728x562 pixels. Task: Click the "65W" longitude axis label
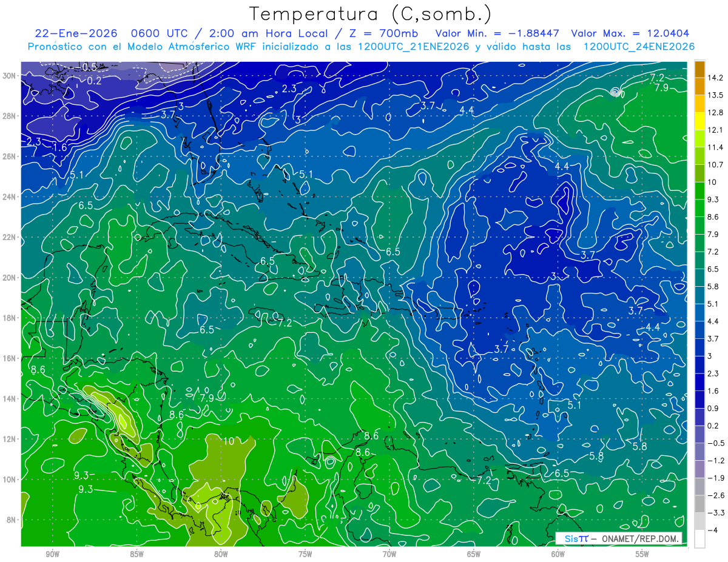point(474,554)
